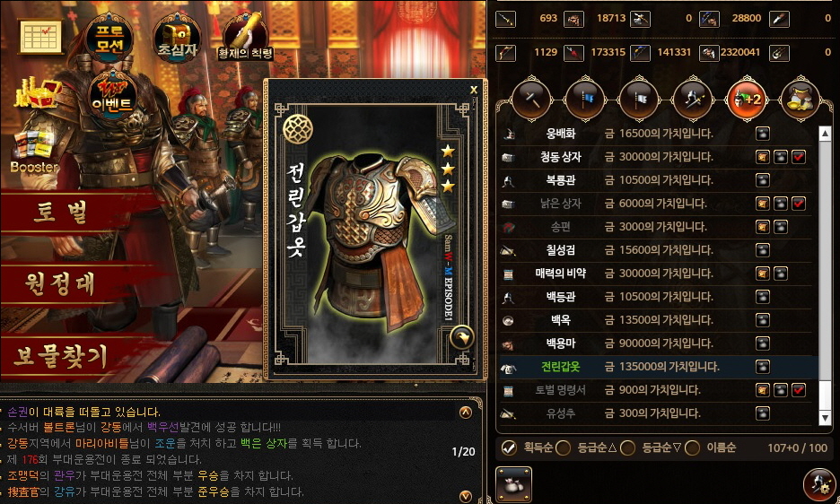840x504 pixels.
Task: Open the attendance calendar icon
Action: point(40,37)
